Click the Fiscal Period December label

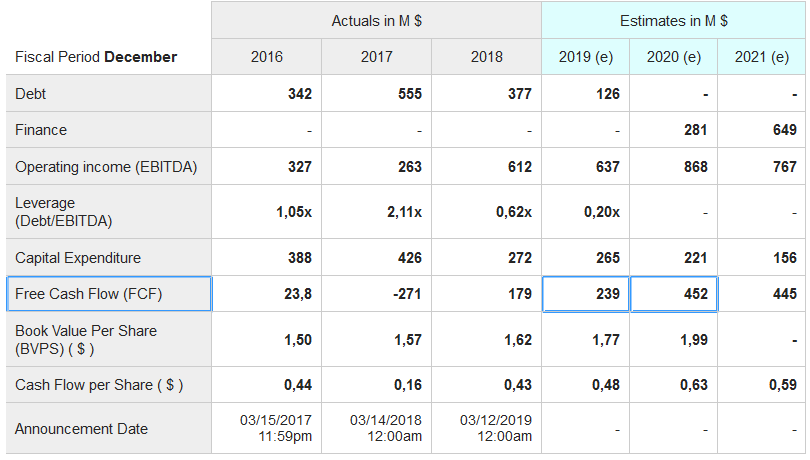96,57
